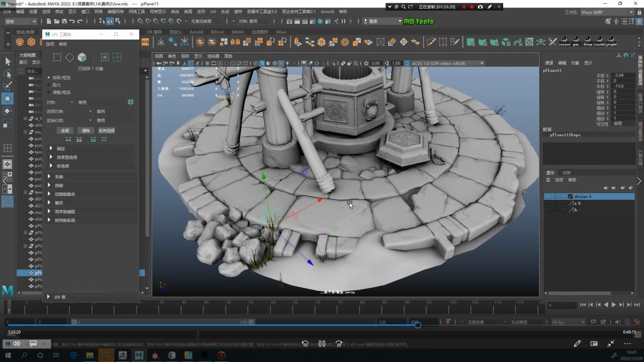The height and width of the screenshot is (362, 644).
Task: Choose the UV vertex selection mode icon
Action: click(57, 57)
